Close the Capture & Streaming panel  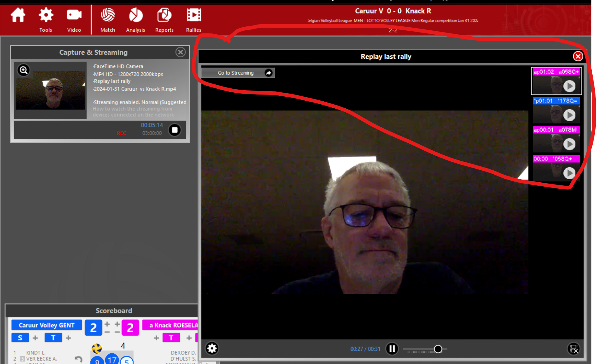tap(181, 52)
